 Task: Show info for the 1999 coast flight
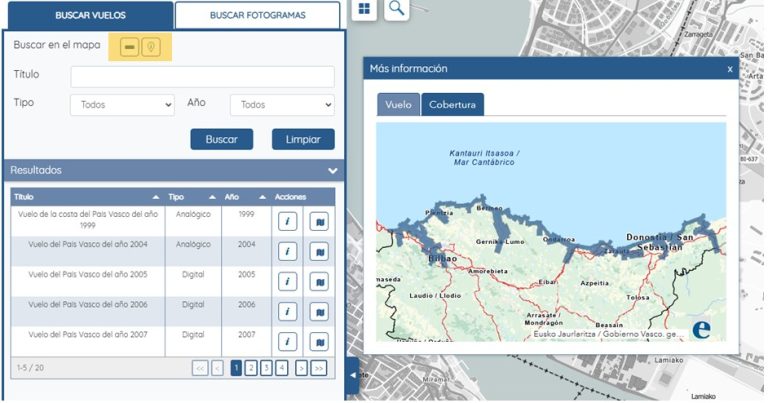[x=287, y=222]
